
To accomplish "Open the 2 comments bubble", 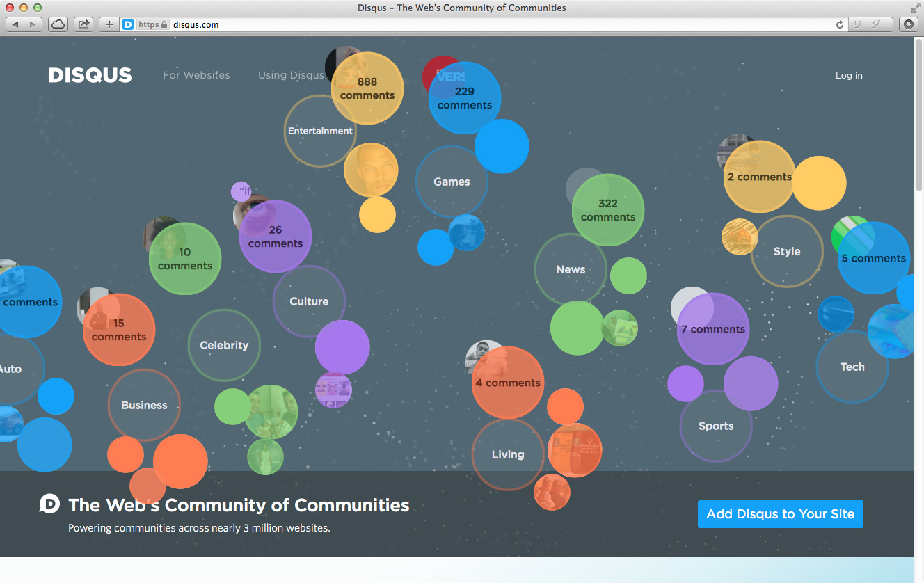I will tap(760, 177).
